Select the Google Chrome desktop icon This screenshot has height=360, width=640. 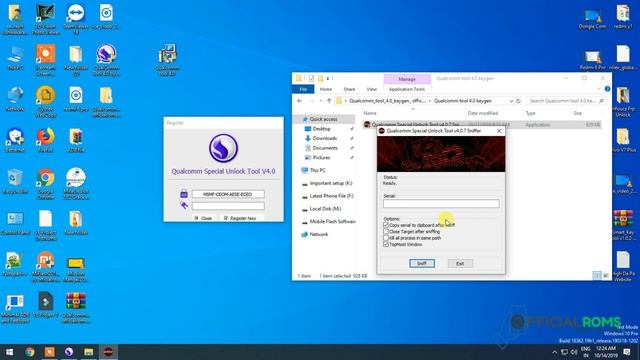[x=45, y=183]
